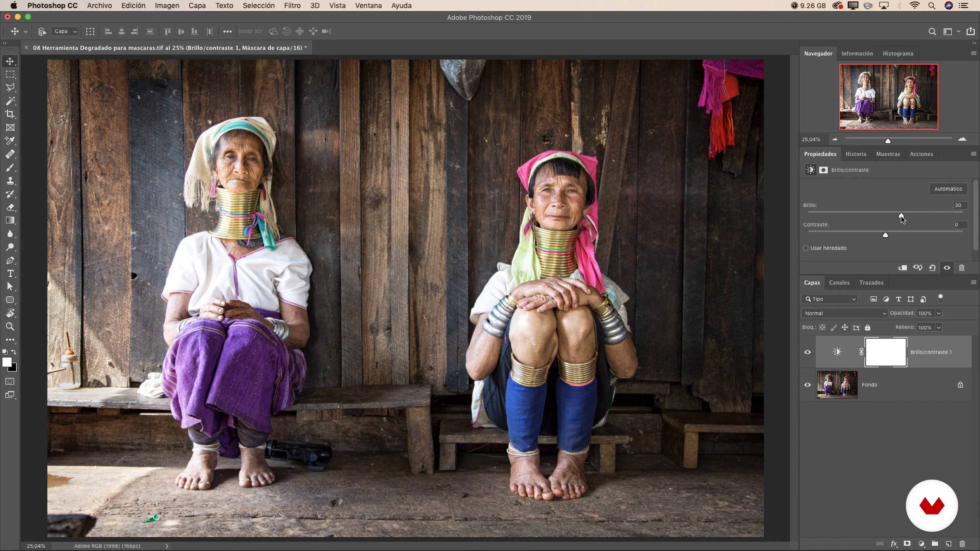Click the delete adjustment trash icon in Propiedades
This screenshot has width=980, height=551.
(962, 268)
